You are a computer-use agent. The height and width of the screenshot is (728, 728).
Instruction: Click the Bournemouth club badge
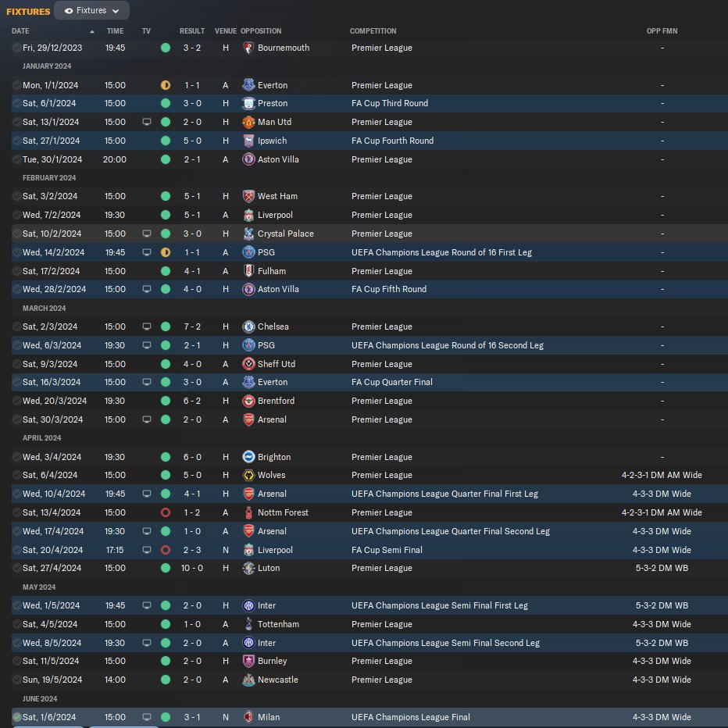[249, 48]
